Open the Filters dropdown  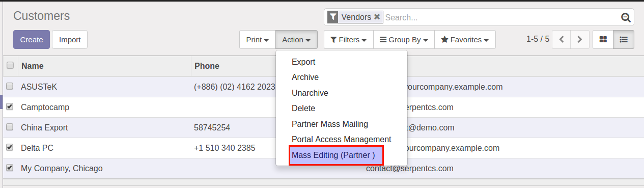click(x=349, y=39)
